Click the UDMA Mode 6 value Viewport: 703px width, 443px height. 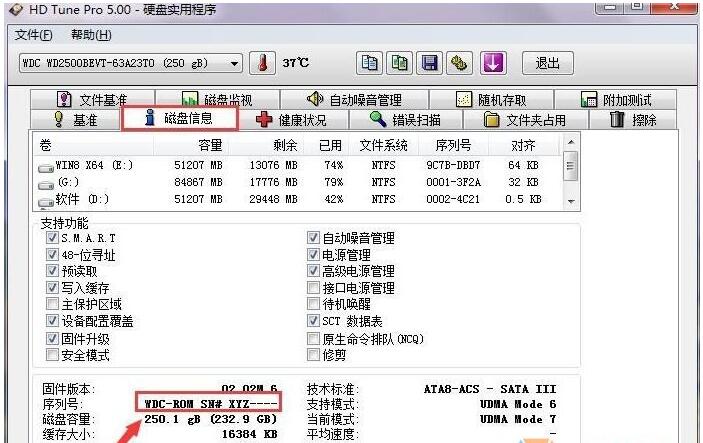[x=518, y=404]
